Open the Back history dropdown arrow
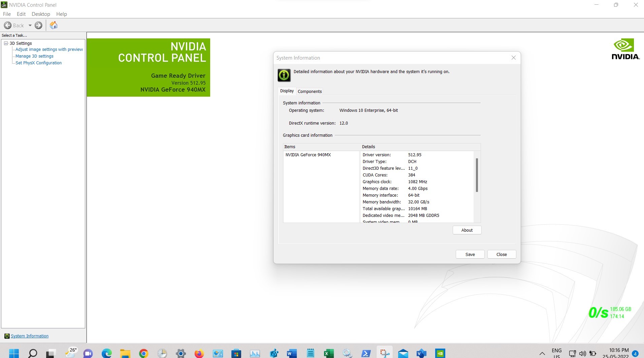 click(x=30, y=25)
